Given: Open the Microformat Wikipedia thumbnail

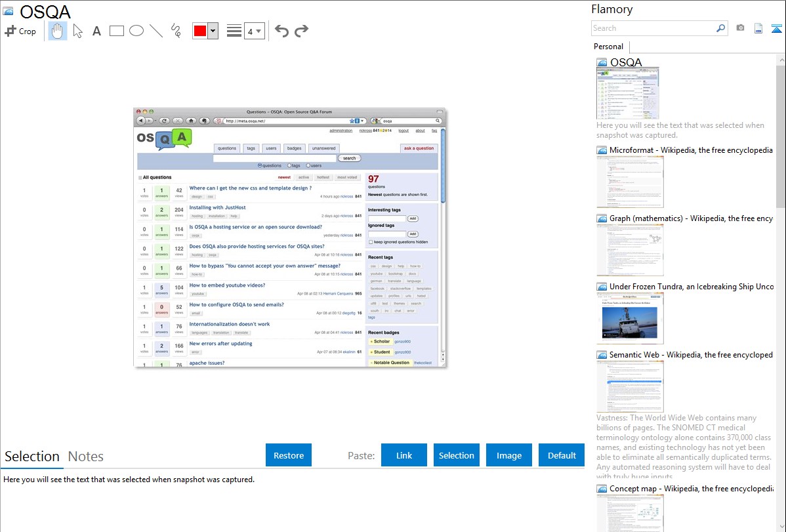Looking at the screenshot, I should [x=630, y=182].
